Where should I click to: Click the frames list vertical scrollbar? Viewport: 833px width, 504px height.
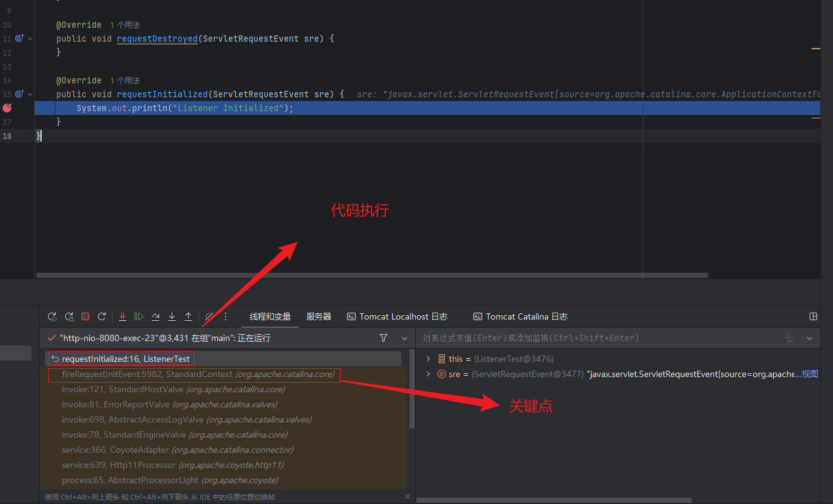tap(412, 388)
